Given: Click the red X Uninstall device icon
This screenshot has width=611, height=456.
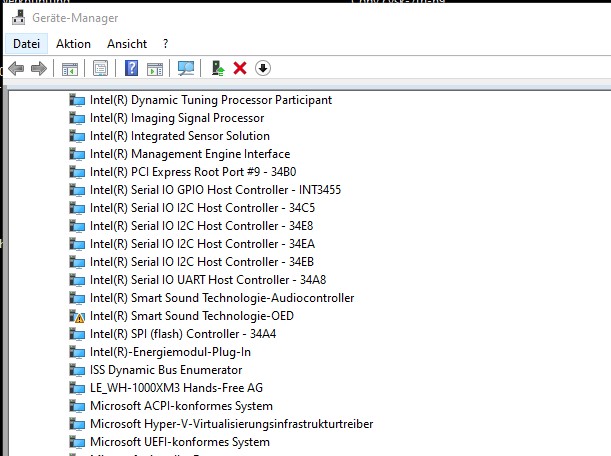Looking at the screenshot, I should coord(240,68).
